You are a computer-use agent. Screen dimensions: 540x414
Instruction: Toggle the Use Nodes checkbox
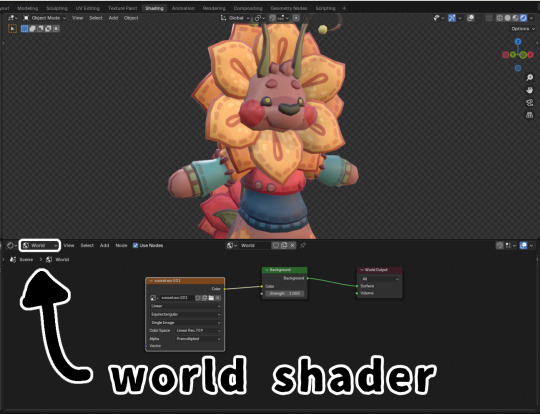pos(135,246)
